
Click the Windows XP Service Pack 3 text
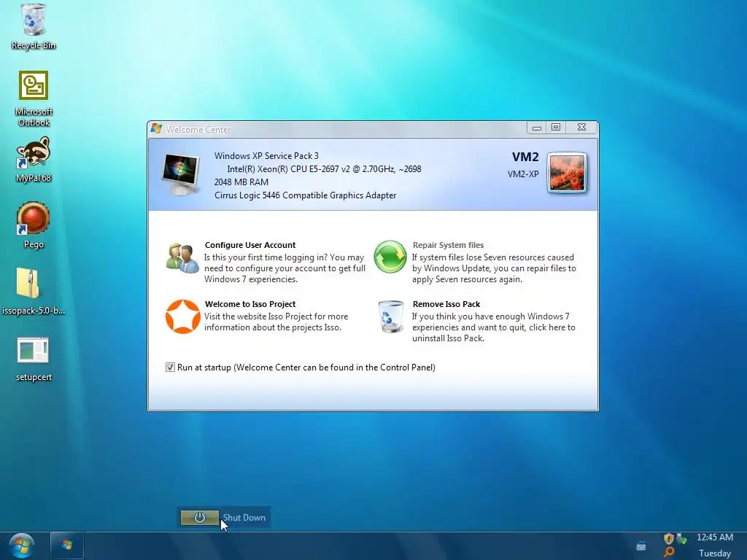click(266, 156)
